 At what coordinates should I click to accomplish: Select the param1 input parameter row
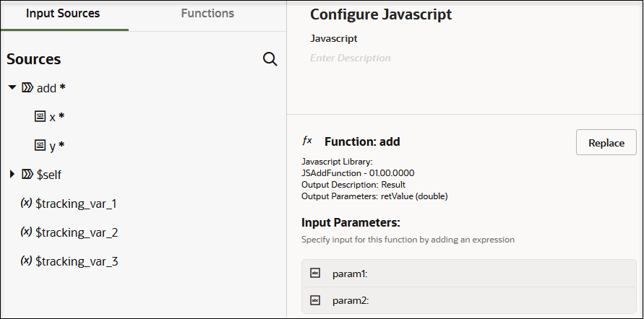click(470, 274)
